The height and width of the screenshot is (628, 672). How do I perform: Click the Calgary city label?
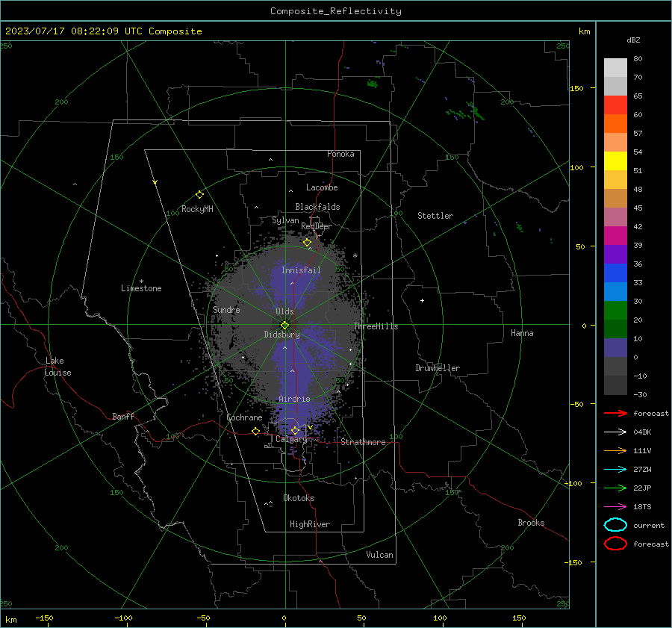291,439
